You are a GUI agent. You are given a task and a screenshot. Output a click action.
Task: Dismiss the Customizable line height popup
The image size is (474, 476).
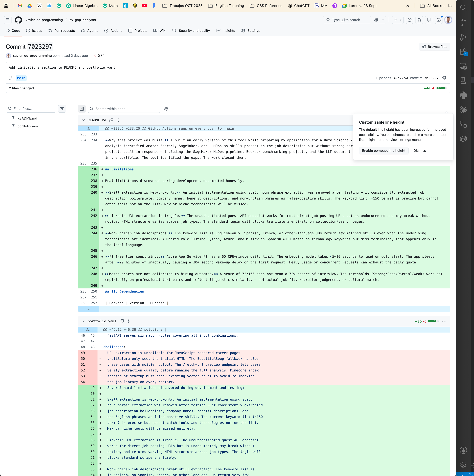[x=420, y=151]
